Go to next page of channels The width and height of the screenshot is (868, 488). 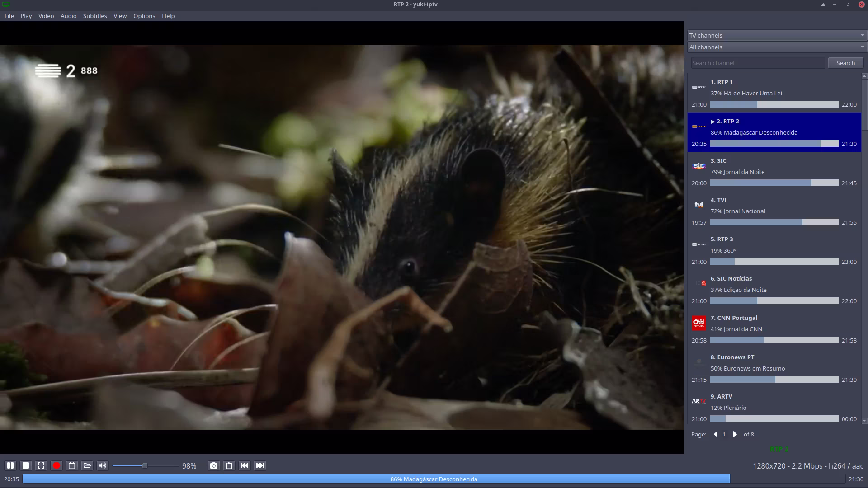point(734,434)
